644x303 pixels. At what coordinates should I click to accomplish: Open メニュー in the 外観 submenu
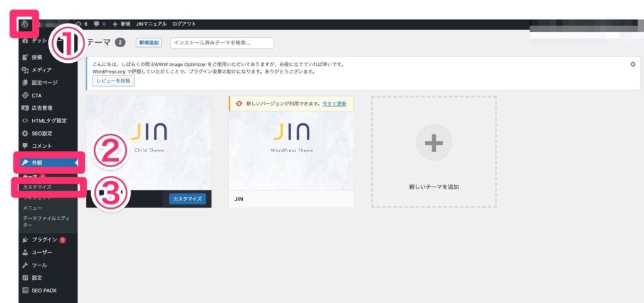click(33, 208)
